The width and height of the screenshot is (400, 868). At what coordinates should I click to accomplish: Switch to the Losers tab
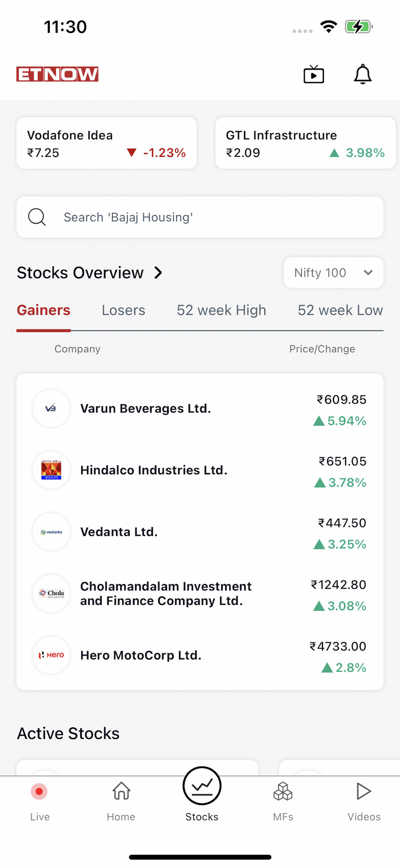124,310
